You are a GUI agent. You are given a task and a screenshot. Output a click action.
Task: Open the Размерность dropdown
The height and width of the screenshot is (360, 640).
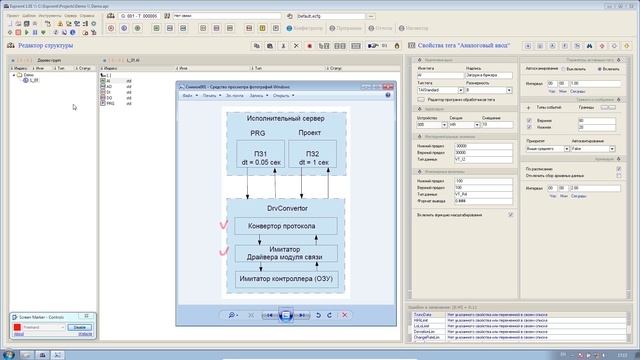[509, 90]
